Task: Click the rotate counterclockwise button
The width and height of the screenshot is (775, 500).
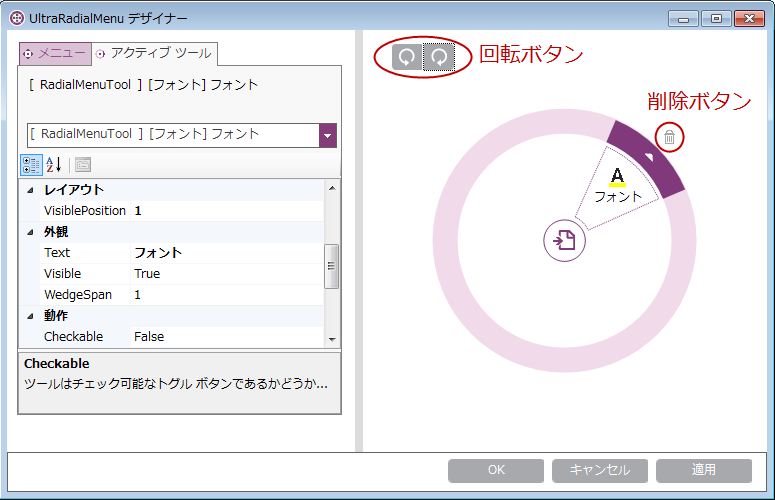Action: pos(406,57)
